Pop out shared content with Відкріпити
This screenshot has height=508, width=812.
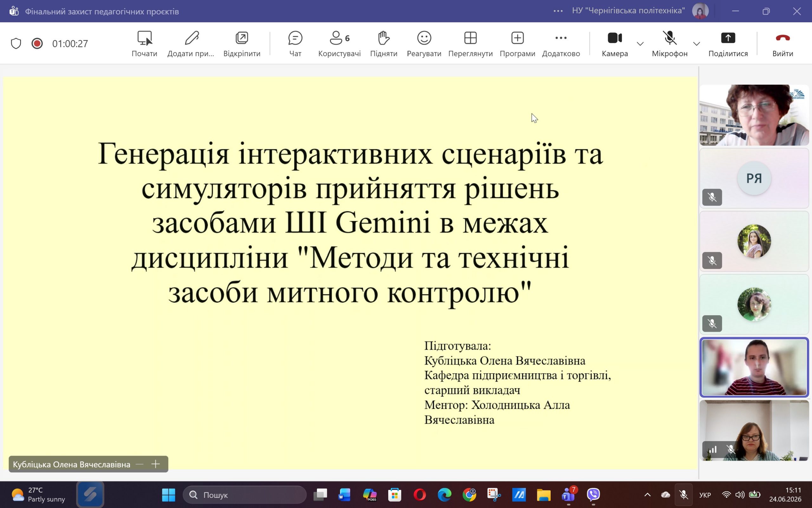point(242,44)
